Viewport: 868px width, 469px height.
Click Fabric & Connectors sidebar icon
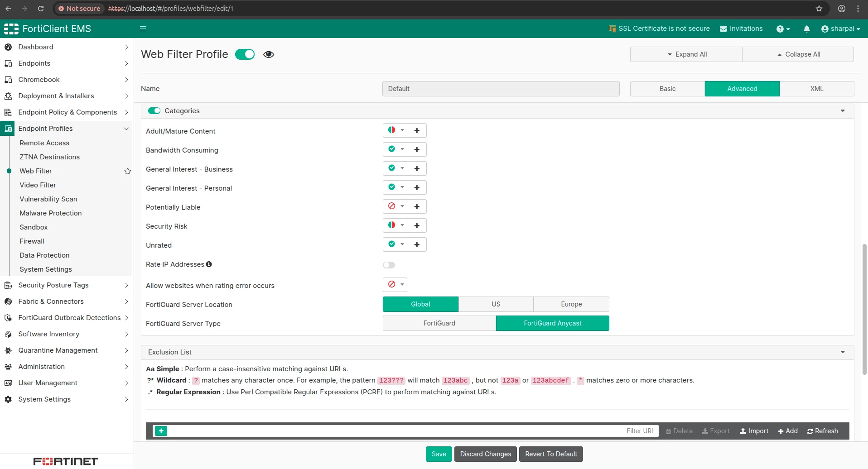click(x=8, y=301)
